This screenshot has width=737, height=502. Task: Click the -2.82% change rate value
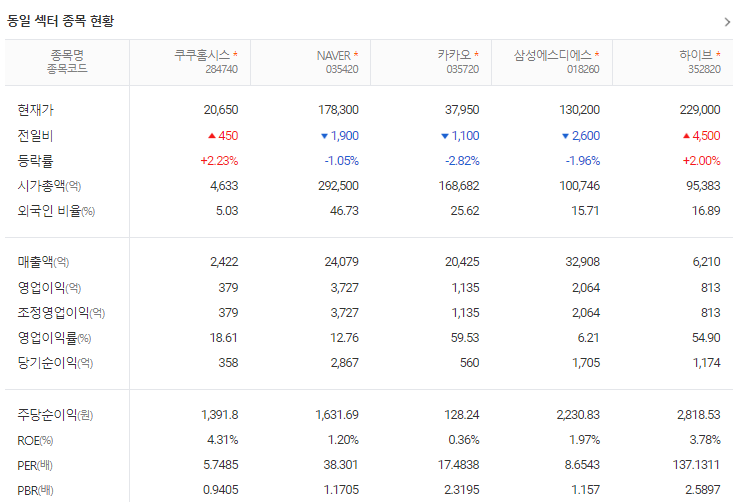click(462, 161)
